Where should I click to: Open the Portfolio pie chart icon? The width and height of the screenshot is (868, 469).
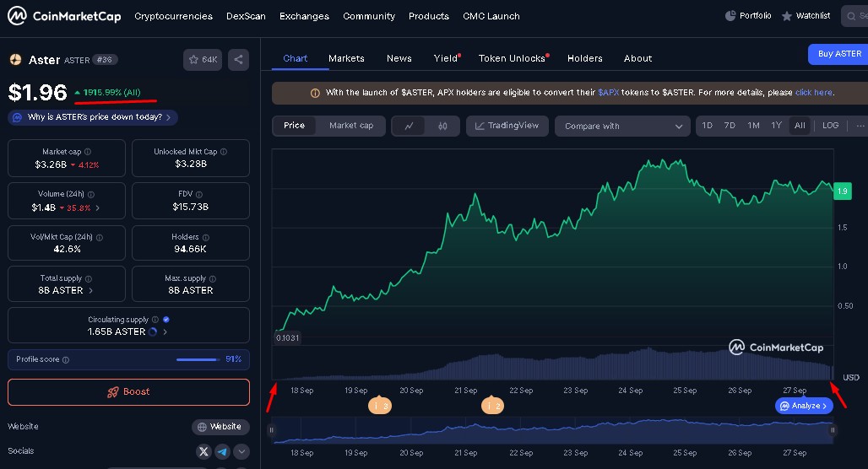pos(730,16)
